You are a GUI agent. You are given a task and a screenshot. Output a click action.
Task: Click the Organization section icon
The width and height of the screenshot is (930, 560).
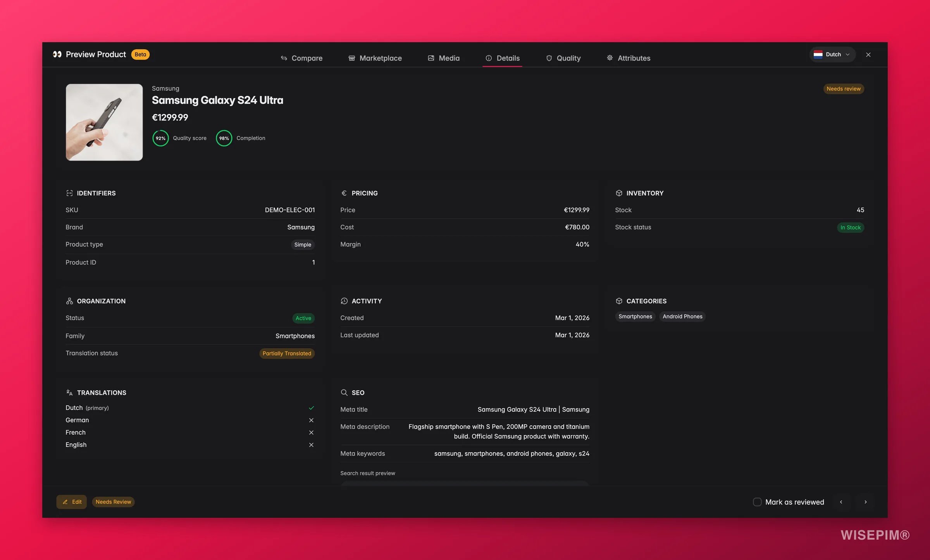point(69,301)
